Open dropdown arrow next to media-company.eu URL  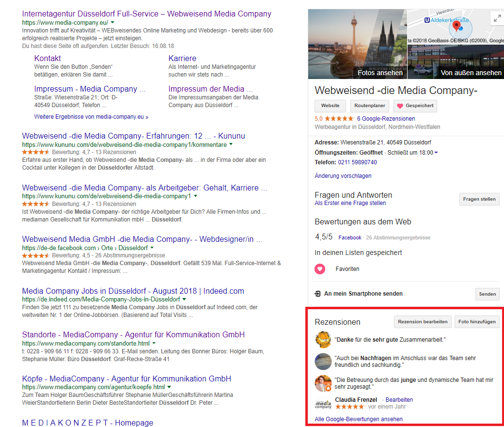point(112,22)
